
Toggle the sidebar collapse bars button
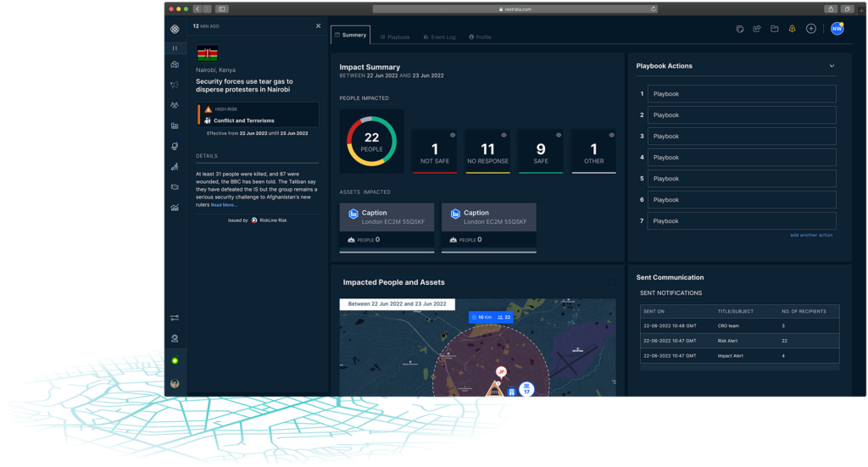pyautogui.click(x=175, y=48)
